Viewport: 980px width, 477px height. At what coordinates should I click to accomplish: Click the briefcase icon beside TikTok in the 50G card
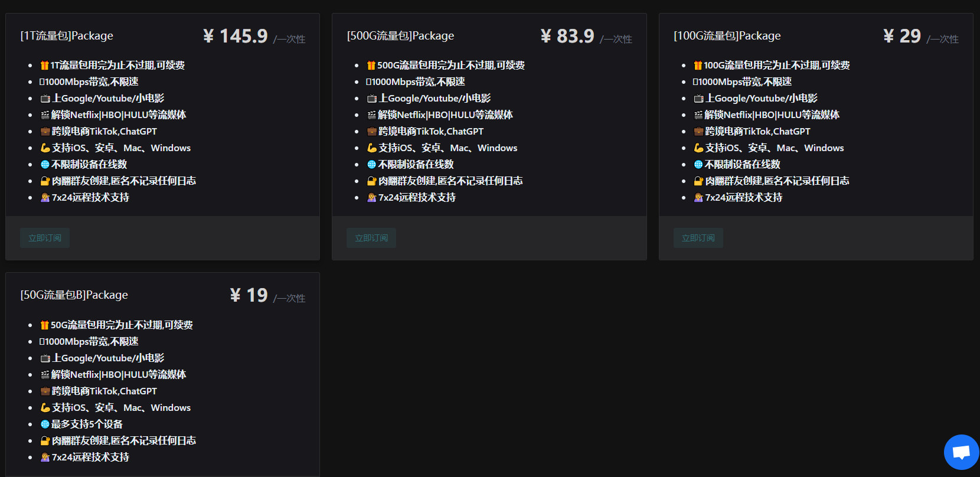point(45,391)
